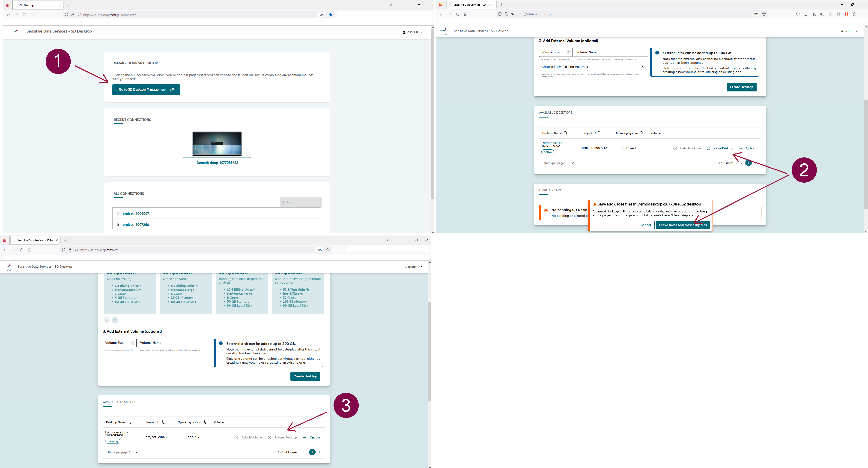Click the 90% zoom indicator in bottom window

[319, 250]
